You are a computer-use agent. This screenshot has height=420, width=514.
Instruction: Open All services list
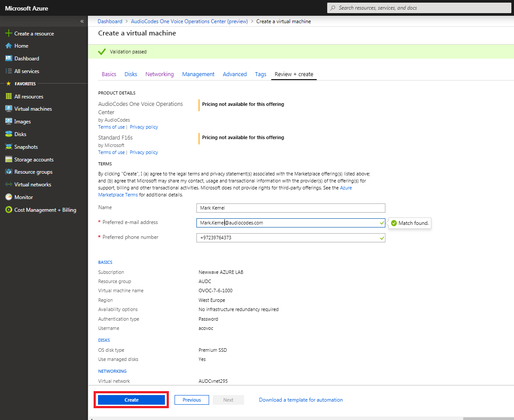click(x=26, y=71)
